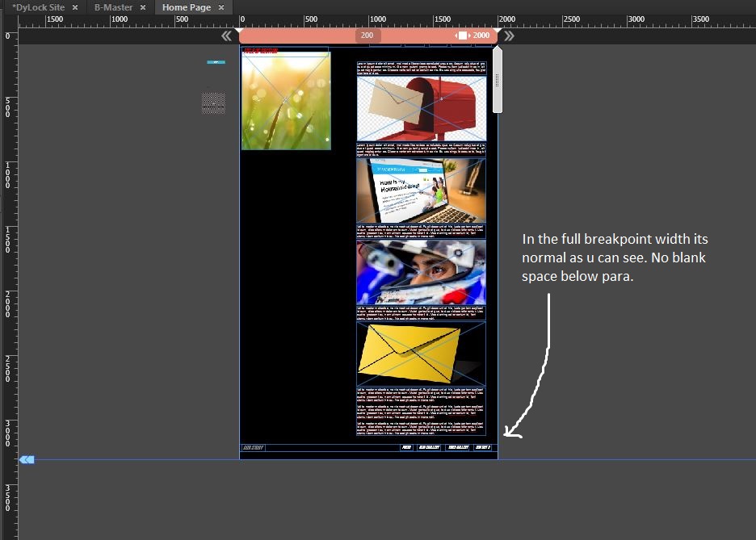Select the laptop photo in the right column
Screen dimensions: 756x540
pyautogui.click(x=421, y=191)
